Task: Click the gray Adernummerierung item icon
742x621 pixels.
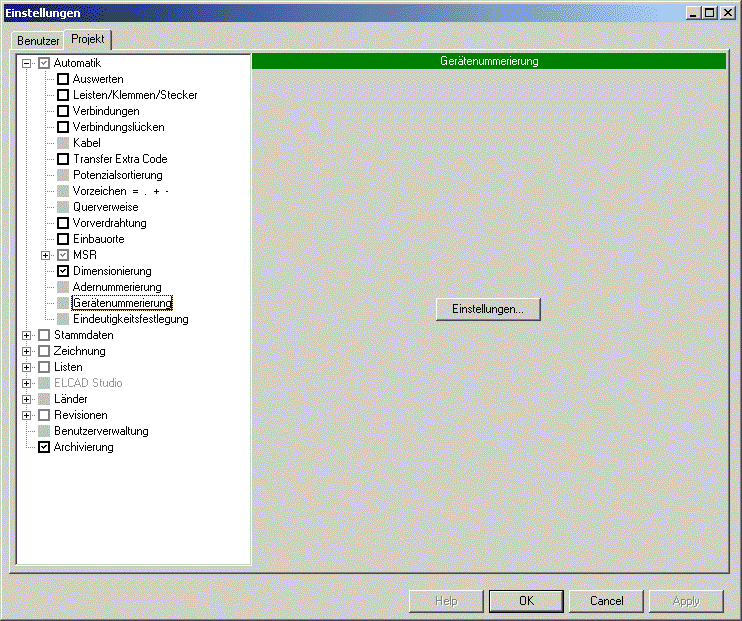Action: [x=63, y=287]
